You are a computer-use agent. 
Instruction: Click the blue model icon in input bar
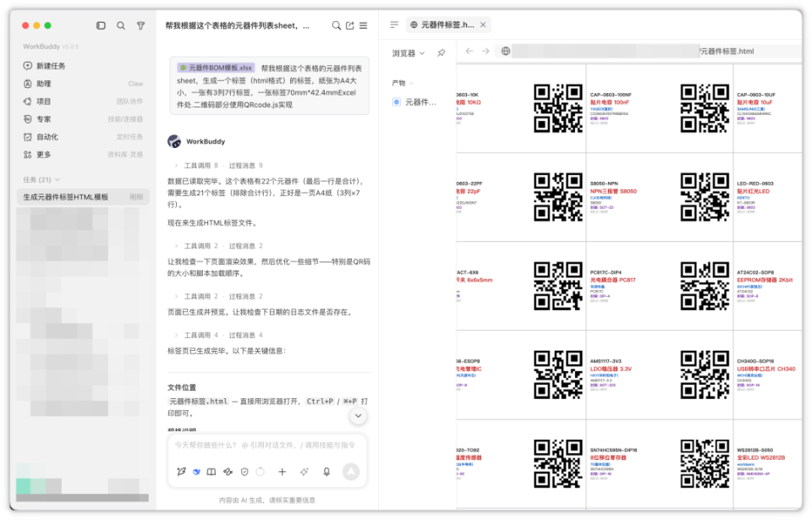point(196,471)
